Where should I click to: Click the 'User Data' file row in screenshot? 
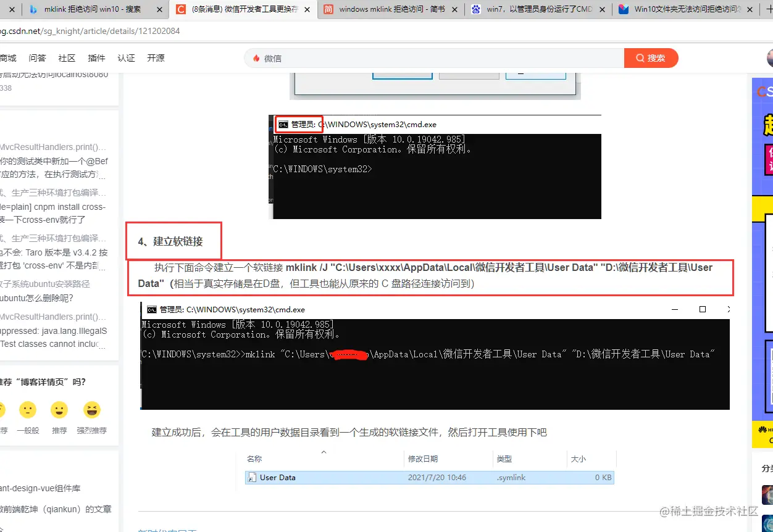430,478
